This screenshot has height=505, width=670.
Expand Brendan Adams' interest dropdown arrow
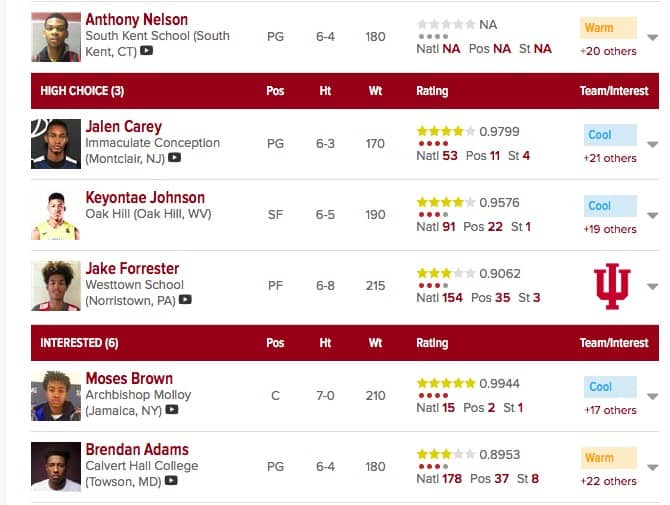point(652,467)
